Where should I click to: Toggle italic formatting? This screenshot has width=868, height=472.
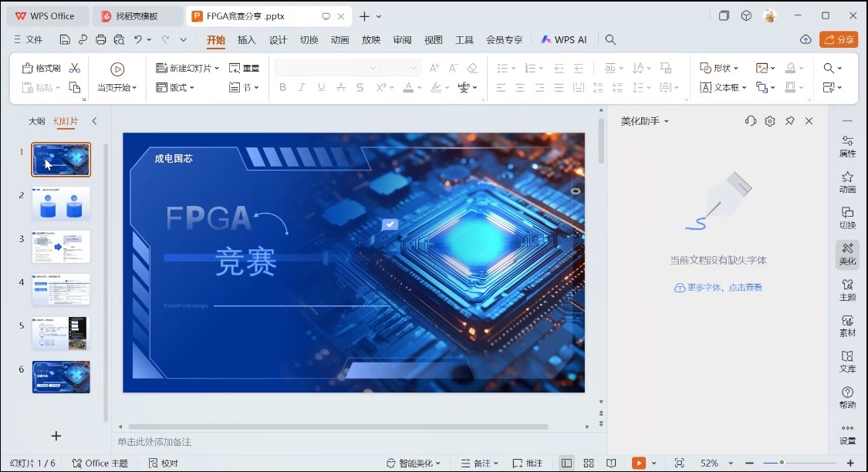(302, 87)
